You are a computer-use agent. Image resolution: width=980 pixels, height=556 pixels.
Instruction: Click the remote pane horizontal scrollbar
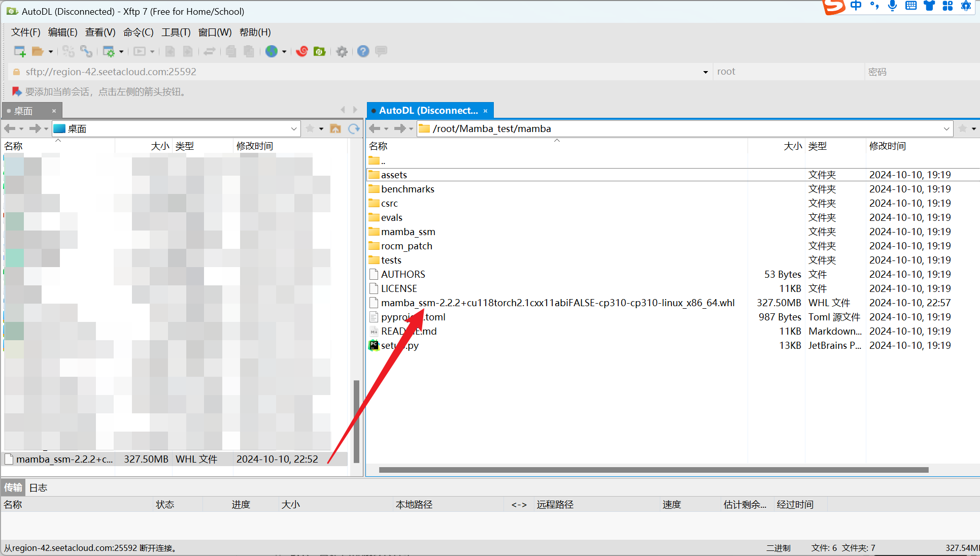[x=653, y=470]
